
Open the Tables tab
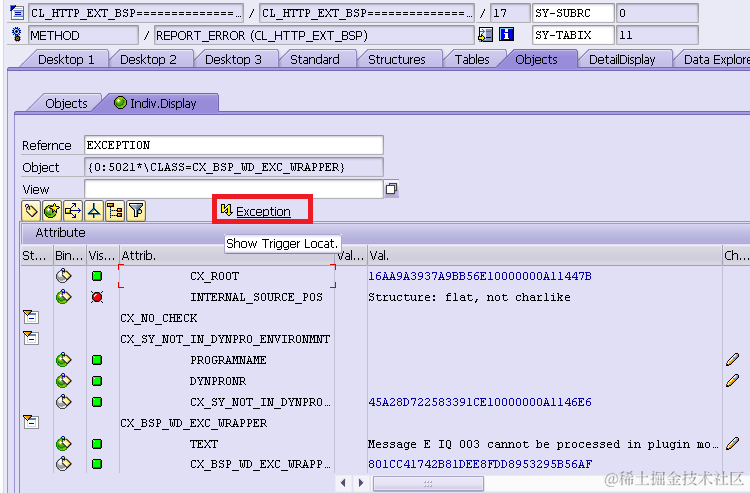point(472,59)
